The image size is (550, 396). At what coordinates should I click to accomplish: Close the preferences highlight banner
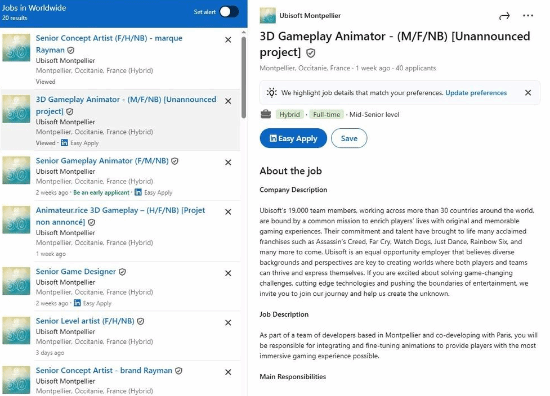point(528,93)
